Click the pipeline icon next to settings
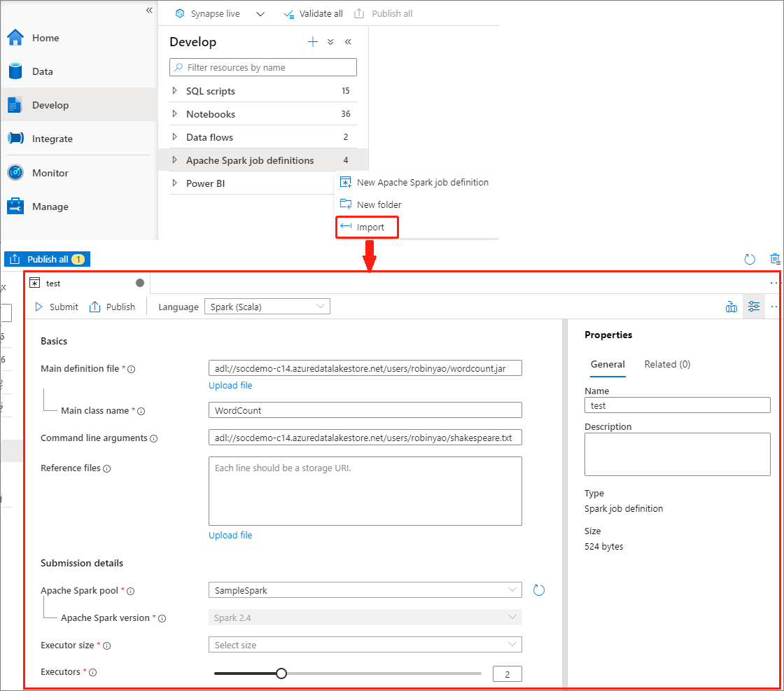The width and height of the screenshot is (784, 691). pyautogui.click(x=731, y=306)
